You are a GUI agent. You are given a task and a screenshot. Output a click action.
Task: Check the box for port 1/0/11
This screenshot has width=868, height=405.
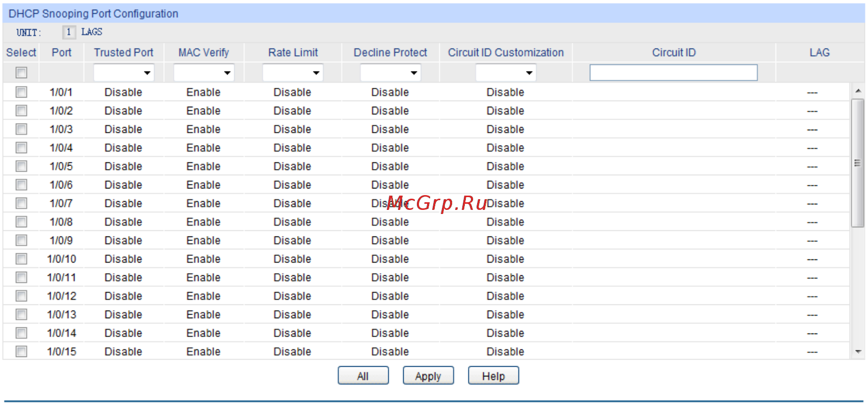pyautogui.click(x=21, y=277)
